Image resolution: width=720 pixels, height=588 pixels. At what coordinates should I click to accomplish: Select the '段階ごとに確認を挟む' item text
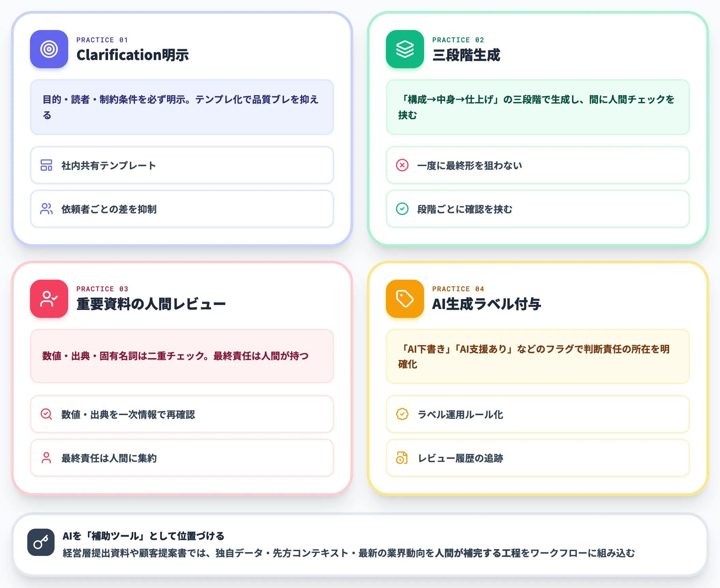(x=465, y=209)
